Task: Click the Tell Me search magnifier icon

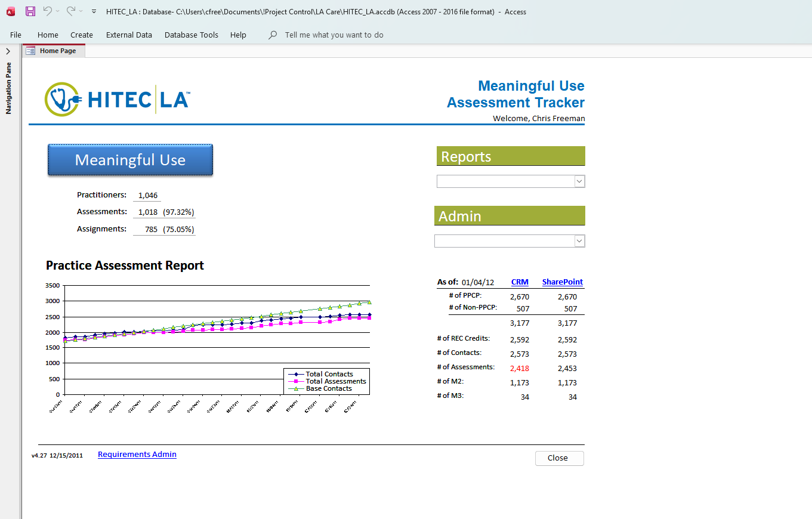Action: click(273, 35)
